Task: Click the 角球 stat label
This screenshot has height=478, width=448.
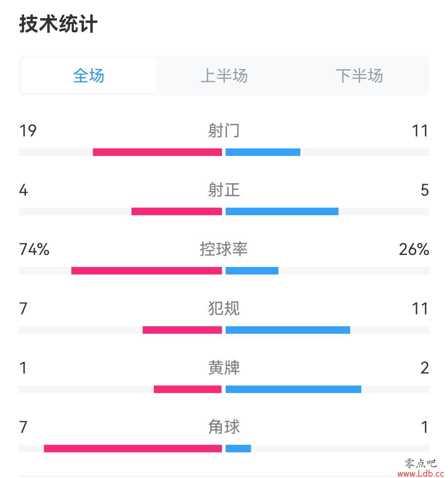Action: click(x=224, y=427)
